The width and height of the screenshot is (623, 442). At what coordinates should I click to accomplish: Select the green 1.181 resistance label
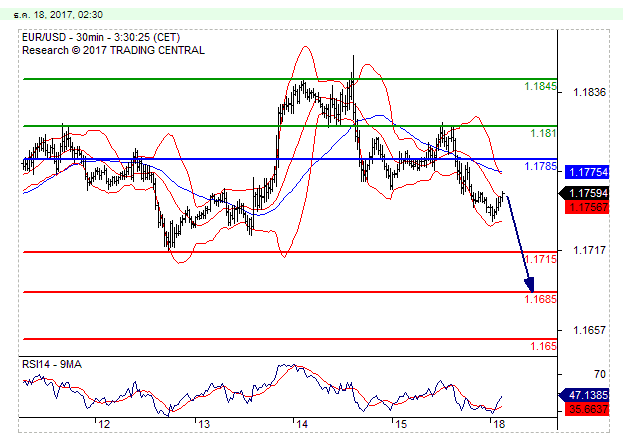pyautogui.click(x=544, y=133)
